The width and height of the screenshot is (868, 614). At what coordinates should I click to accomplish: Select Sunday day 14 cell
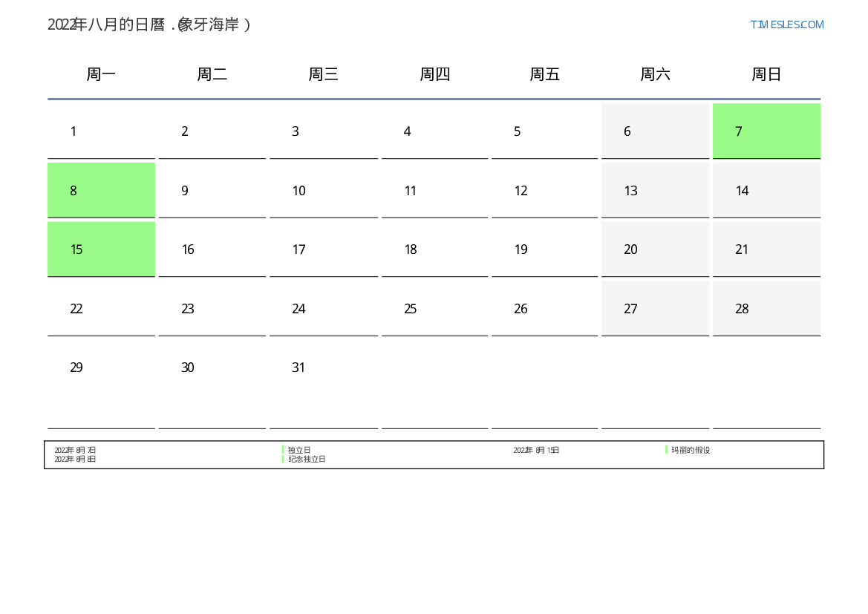(767, 191)
